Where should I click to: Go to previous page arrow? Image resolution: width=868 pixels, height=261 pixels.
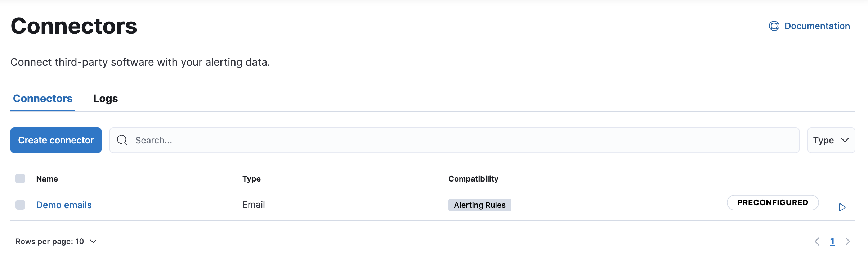(x=817, y=242)
